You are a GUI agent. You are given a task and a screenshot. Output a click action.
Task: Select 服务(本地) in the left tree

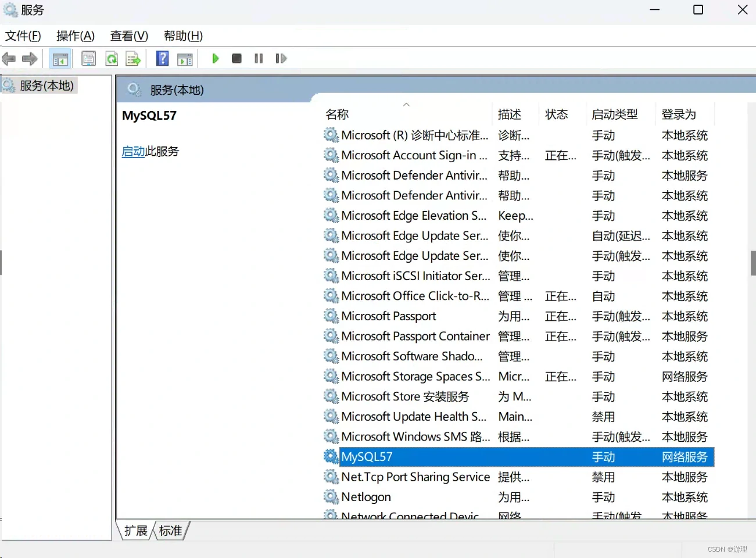46,86
